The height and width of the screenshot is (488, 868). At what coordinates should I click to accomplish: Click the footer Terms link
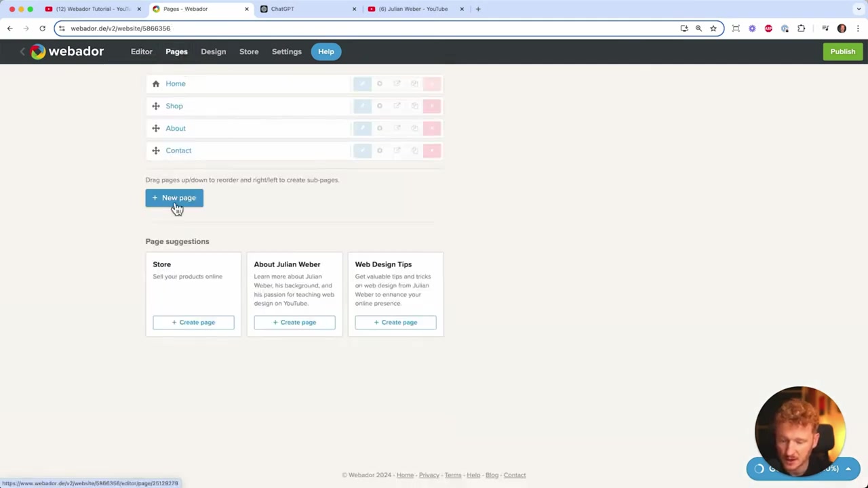[x=453, y=475]
